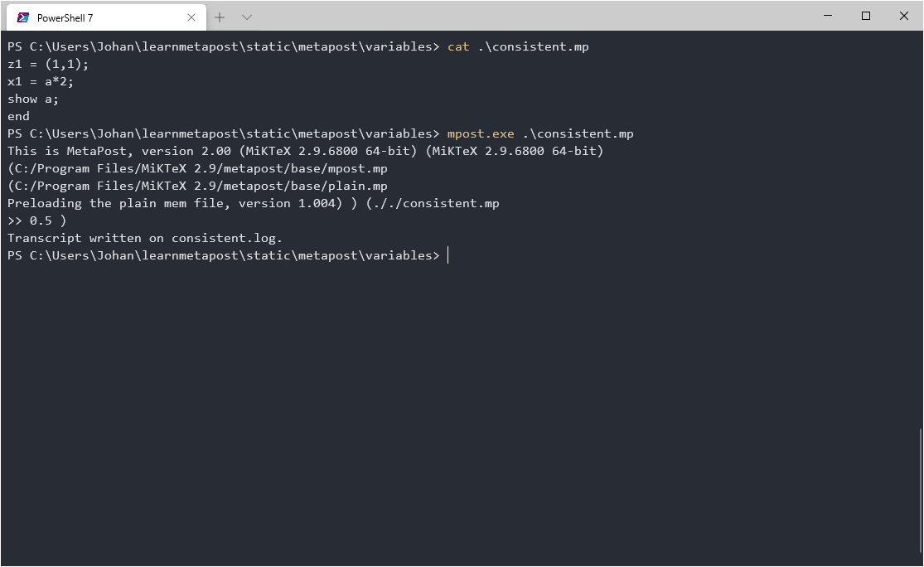Click the 'x1 = a*2;' line
The image size is (924, 567).
coord(41,81)
